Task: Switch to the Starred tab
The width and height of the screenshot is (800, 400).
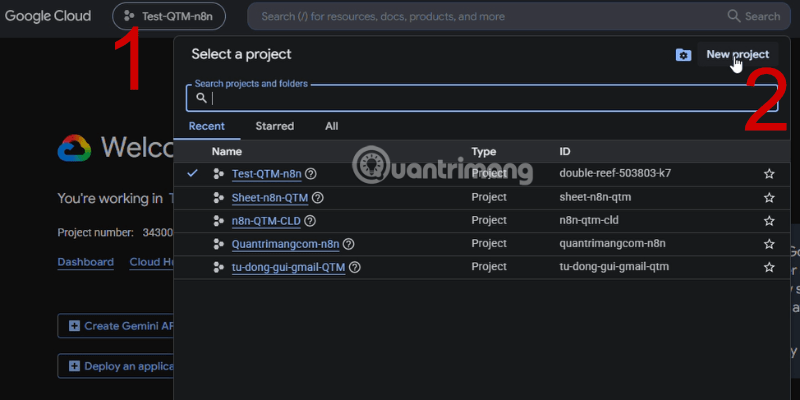Action: (x=274, y=126)
